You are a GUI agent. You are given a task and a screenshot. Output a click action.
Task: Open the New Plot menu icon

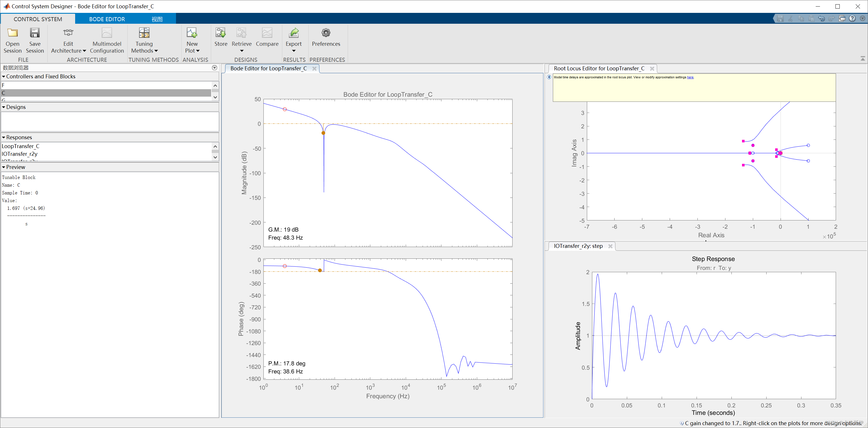click(192, 33)
